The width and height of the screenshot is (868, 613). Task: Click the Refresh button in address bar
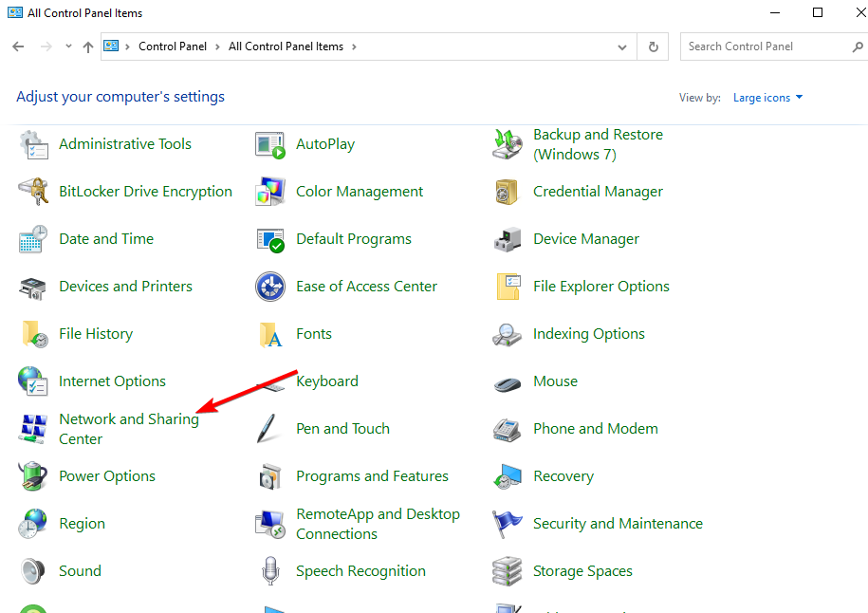[653, 46]
